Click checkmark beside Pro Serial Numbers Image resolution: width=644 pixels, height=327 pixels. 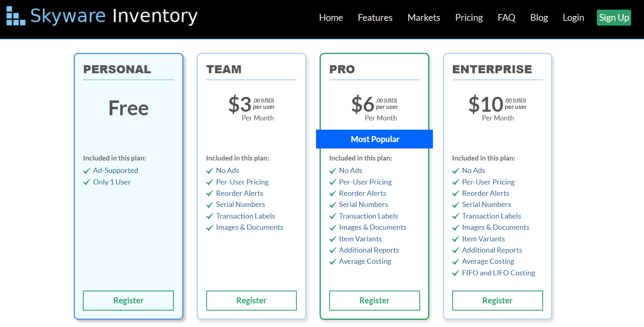(332, 205)
